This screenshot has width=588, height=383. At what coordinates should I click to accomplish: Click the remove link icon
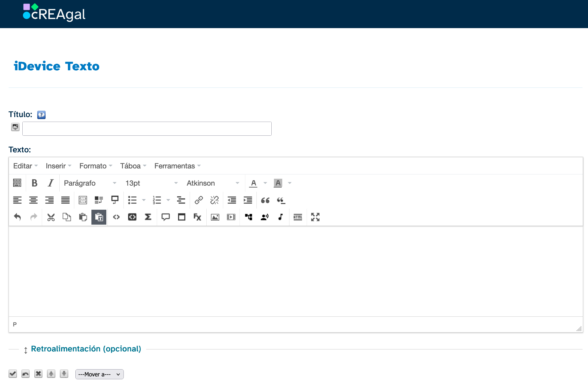[214, 200]
